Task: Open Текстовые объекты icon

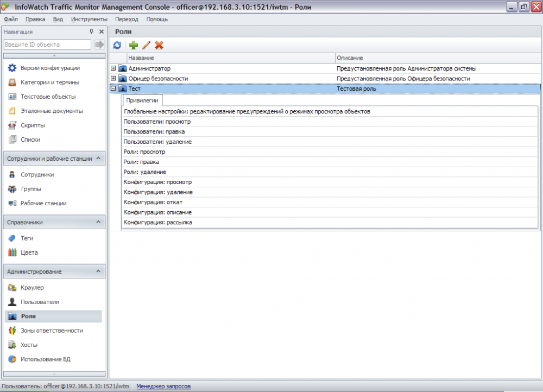Action: coord(12,97)
